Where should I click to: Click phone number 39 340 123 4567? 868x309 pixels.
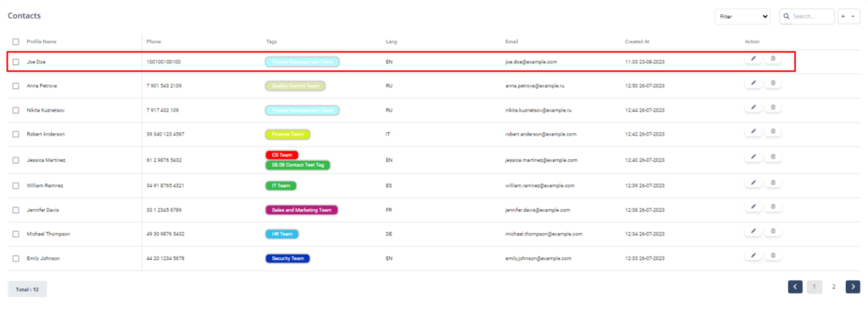(165, 135)
